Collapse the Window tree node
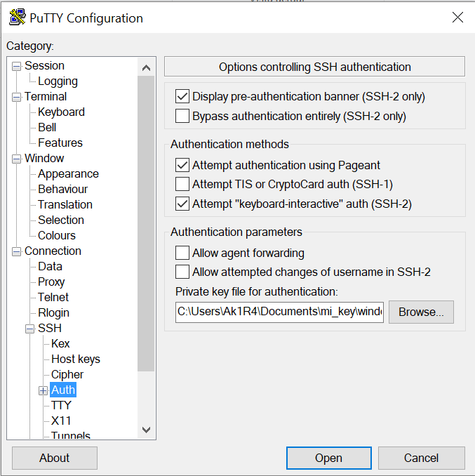Image resolution: width=475 pixels, height=476 pixels. [16, 159]
